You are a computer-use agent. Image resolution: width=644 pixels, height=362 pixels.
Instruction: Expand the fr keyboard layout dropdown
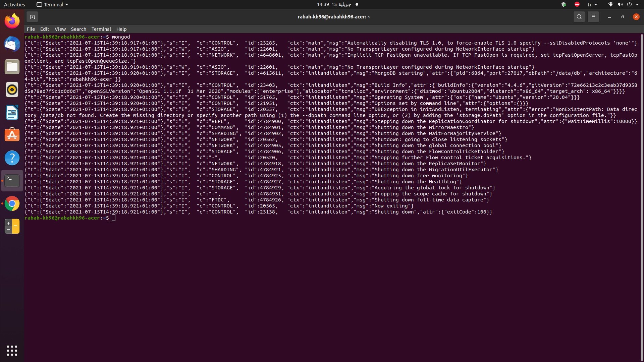click(592, 4)
